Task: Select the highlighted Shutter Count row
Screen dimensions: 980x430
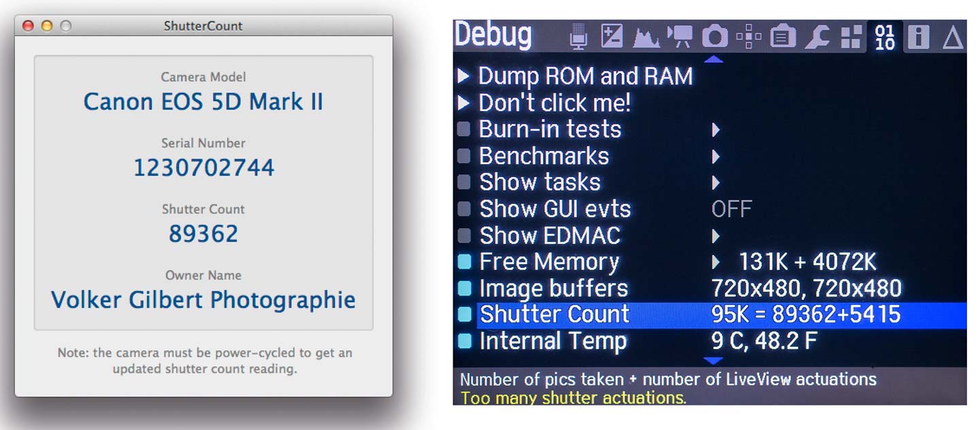Action: point(721,315)
